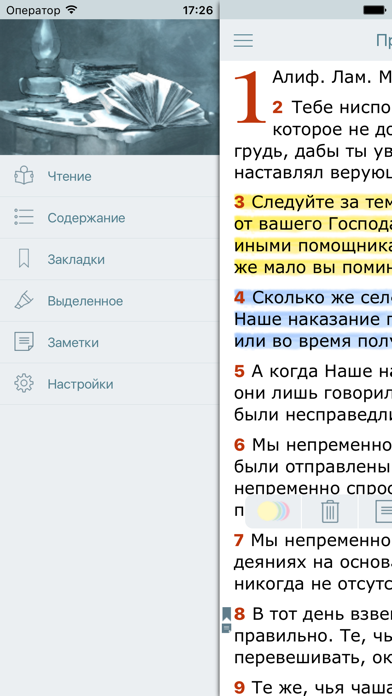Tap yellow highlighted verse 3
Viewport: 392px width, 696px height.
click(313, 235)
